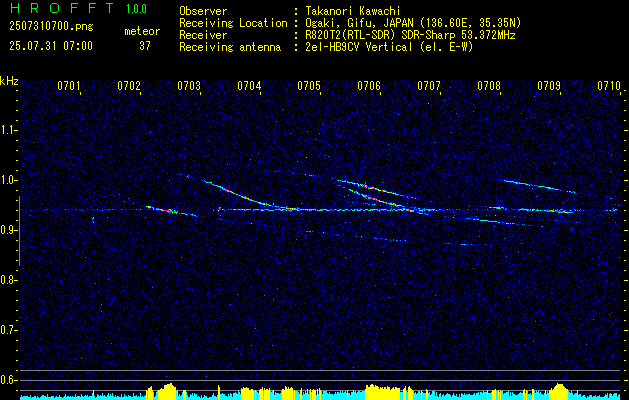The height and width of the screenshot is (400, 629).
Task: Click the 0.7 kHz frequency label
Action: pyautogui.click(x=7, y=330)
